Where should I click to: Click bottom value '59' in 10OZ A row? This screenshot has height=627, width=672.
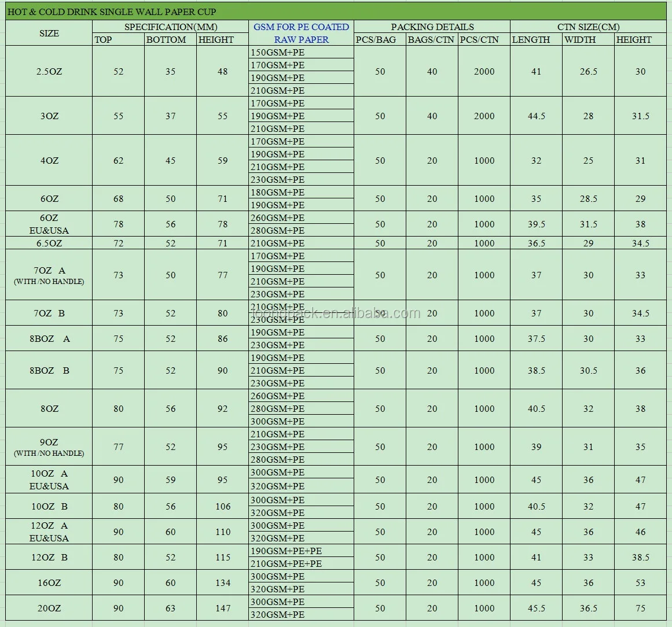point(170,480)
